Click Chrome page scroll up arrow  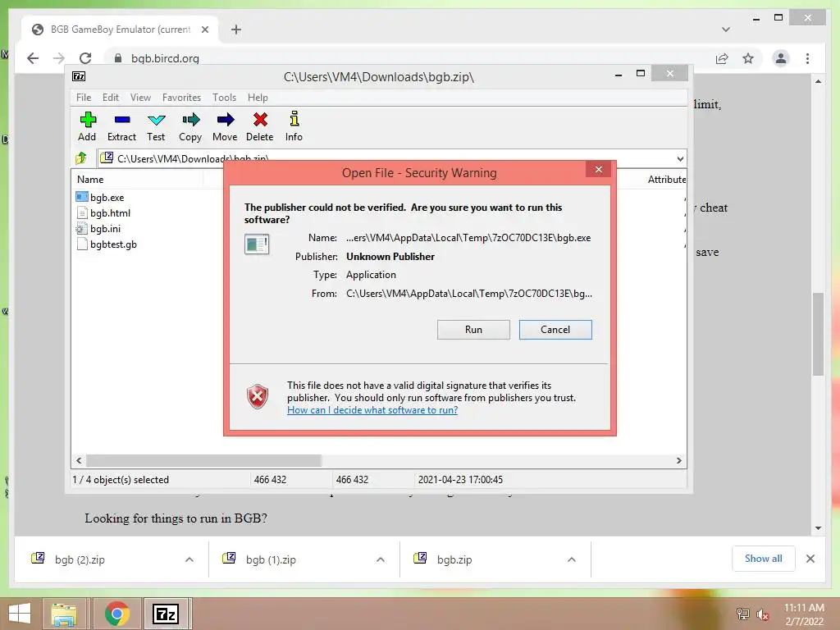tap(818, 81)
